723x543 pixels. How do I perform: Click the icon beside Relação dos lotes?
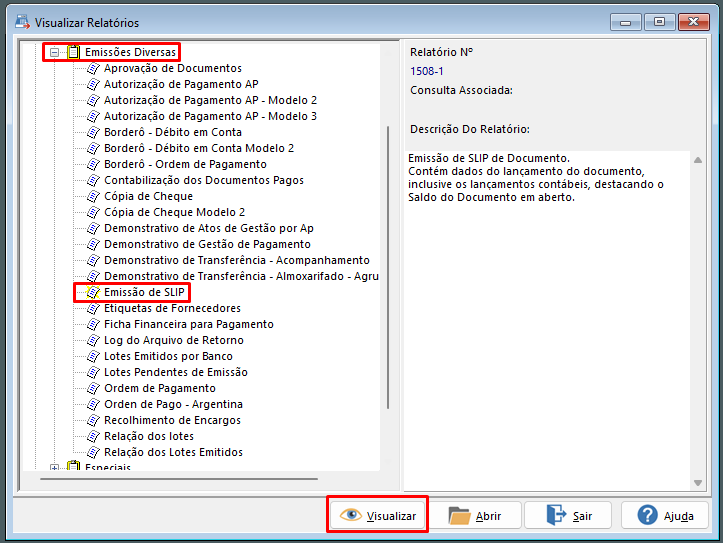tap(94, 437)
